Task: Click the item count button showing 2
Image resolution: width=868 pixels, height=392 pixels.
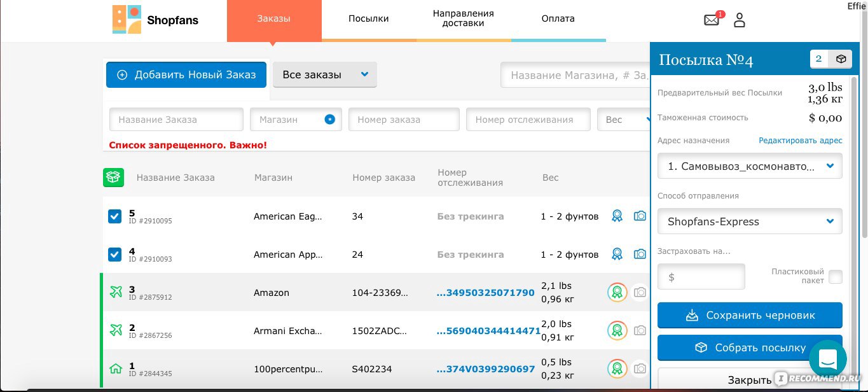Action: coord(819,59)
